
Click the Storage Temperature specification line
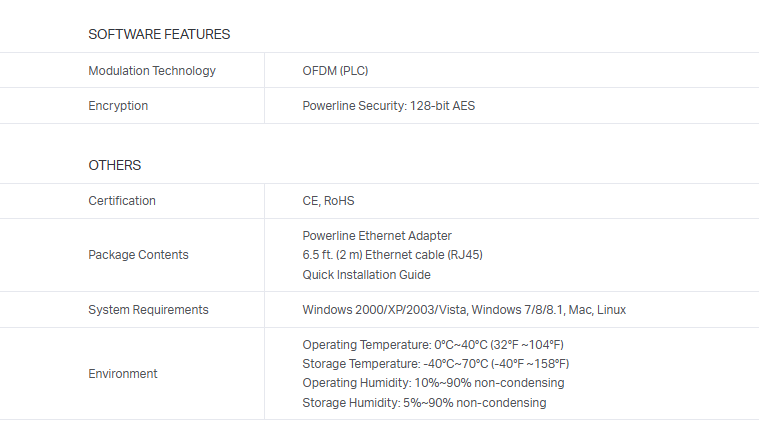(x=435, y=364)
